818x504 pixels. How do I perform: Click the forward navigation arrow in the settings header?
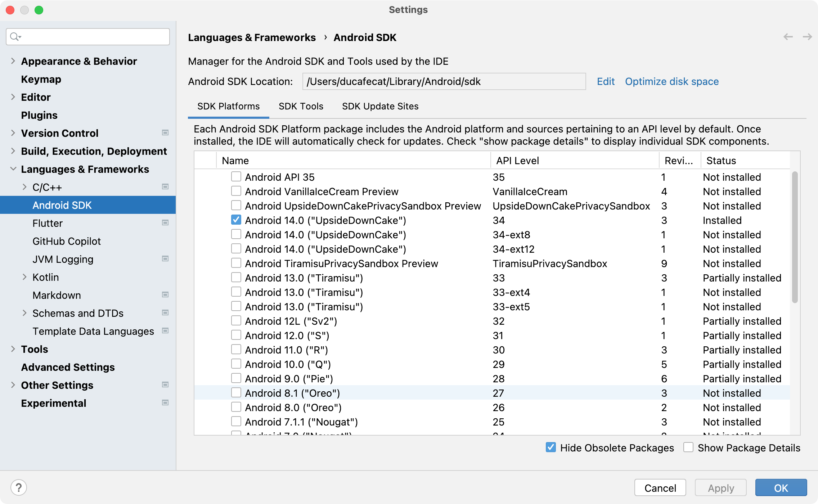point(806,37)
